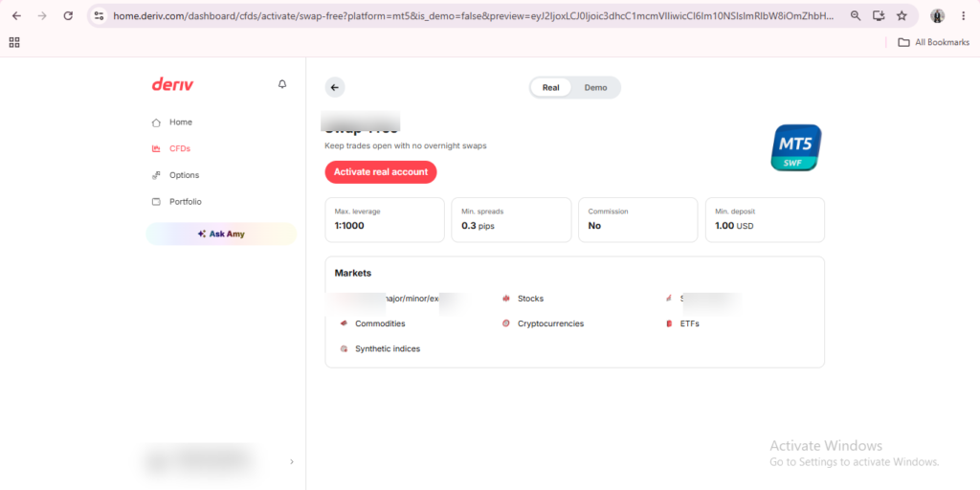Click the browser address bar URL
Image resolution: width=980 pixels, height=490 pixels.
[473, 16]
